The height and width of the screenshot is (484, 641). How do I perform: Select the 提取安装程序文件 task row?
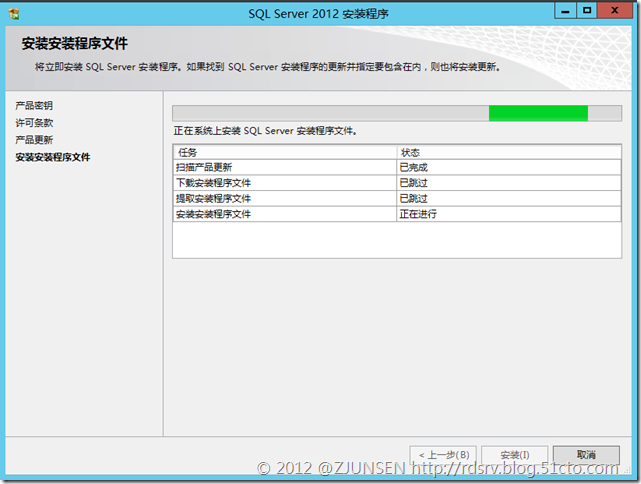(397, 199)
